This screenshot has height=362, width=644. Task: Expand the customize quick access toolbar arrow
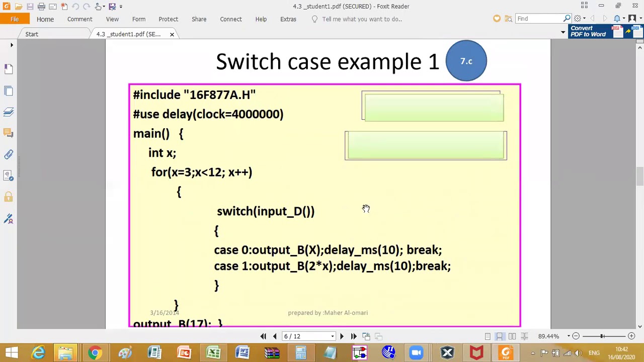(x=121, y=6)
